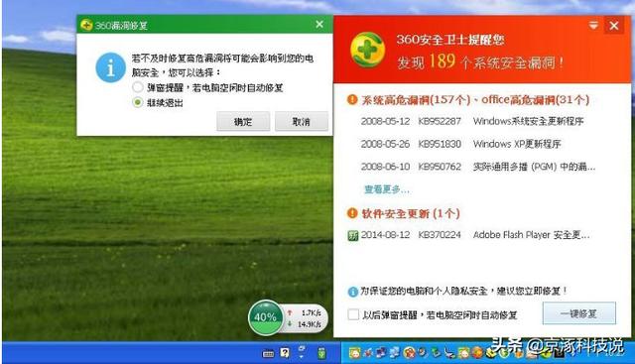635x364 pixels.
Task: Click 360 logo in 漏洞修复 dialog title bar
Action: [86, 25]
